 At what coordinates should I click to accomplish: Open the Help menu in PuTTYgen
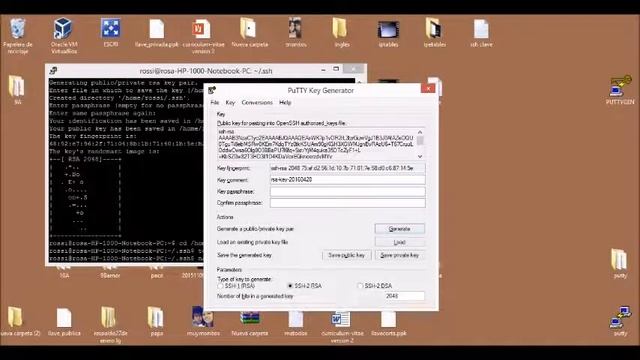tap(285, 102)
